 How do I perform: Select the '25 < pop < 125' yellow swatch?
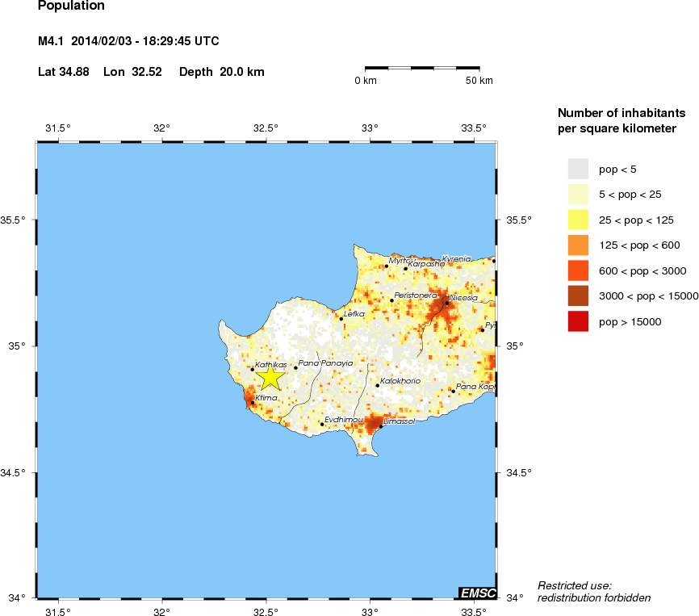(578, 219)
